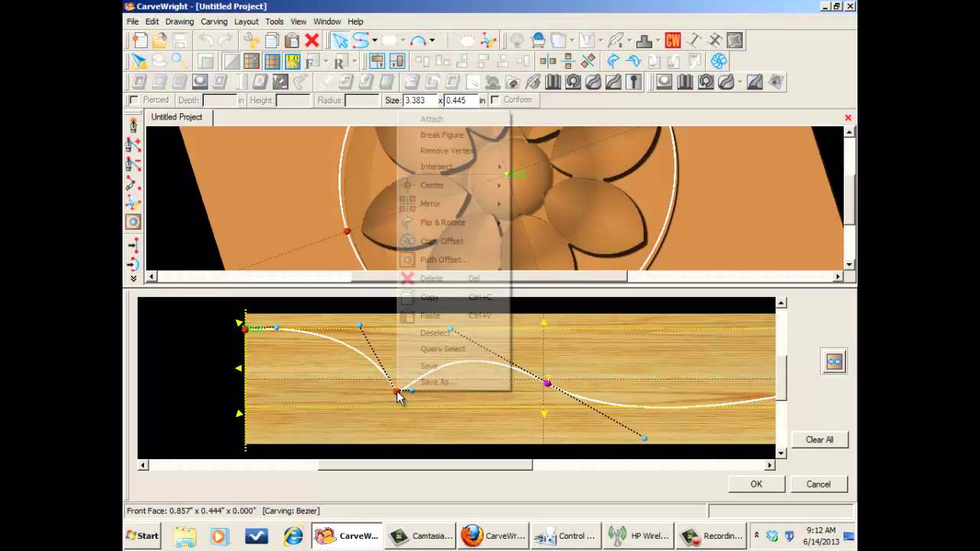Click the profile view vertical scrollbar thumb
This screenshot has height=551, width=980.
tap(781, 378)
